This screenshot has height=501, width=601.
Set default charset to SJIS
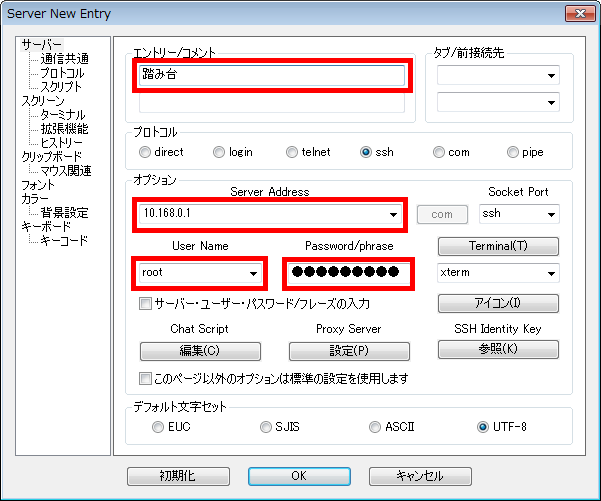266,427
